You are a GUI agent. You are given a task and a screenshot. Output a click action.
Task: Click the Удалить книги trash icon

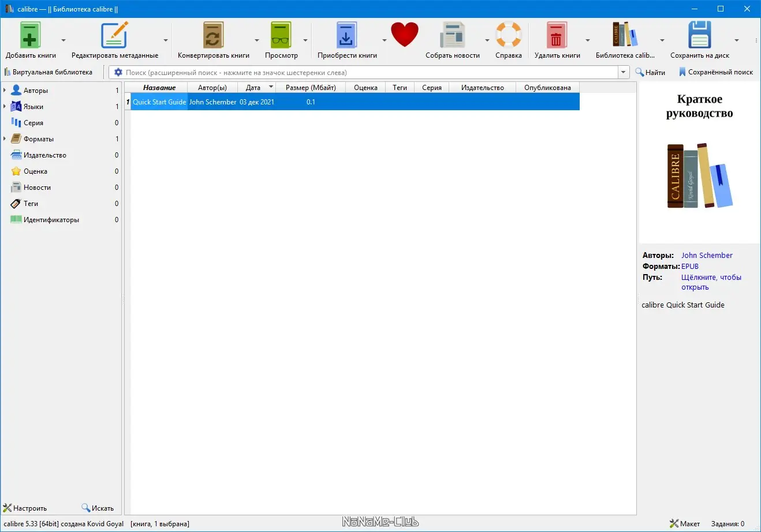[557, 35]
